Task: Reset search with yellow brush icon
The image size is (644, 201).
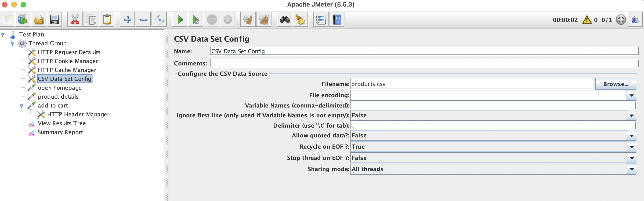Action: (x=300, y=19)
